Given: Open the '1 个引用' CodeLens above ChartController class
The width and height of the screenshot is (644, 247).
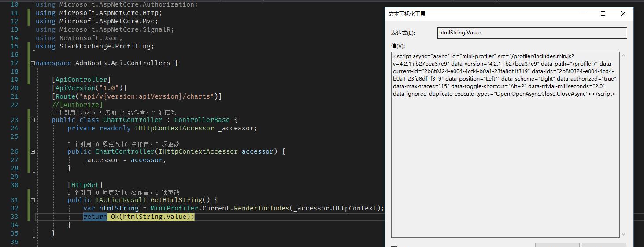Looking at the screenshot, I should [x=64, y=113].
